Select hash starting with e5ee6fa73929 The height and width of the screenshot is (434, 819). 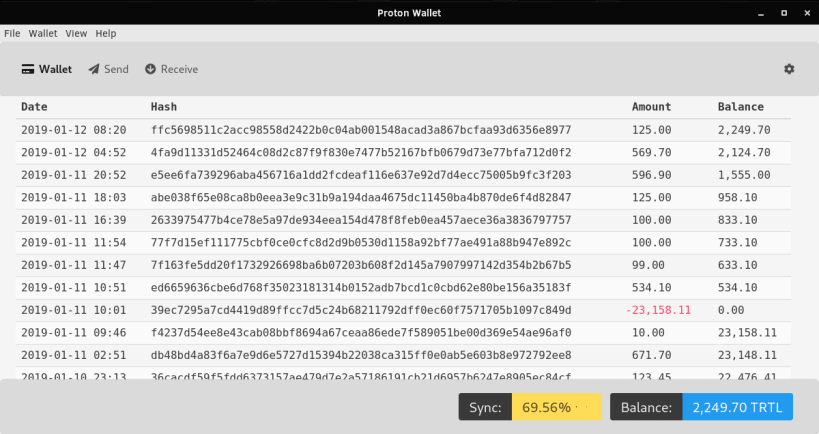point(361,175)
